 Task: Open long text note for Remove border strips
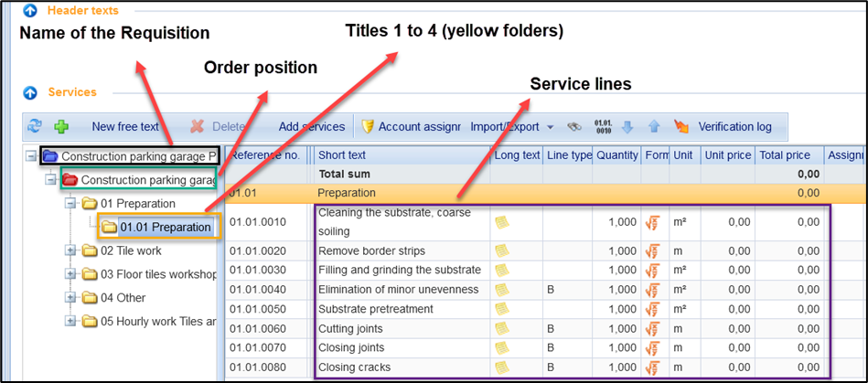[x=501, y=251]
